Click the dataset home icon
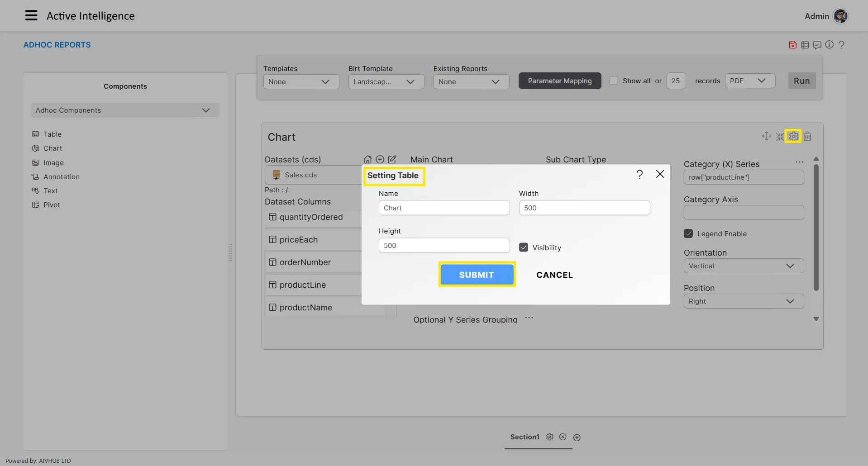 [367, 159]
